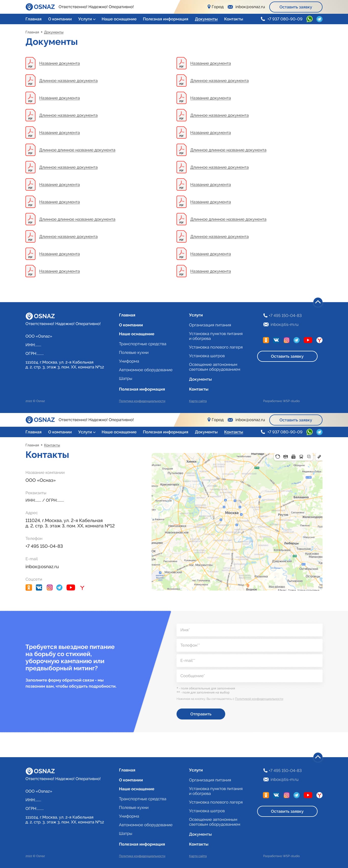Show public transport with the bus icon on map
Screen dimensions: 348x868
301,457
